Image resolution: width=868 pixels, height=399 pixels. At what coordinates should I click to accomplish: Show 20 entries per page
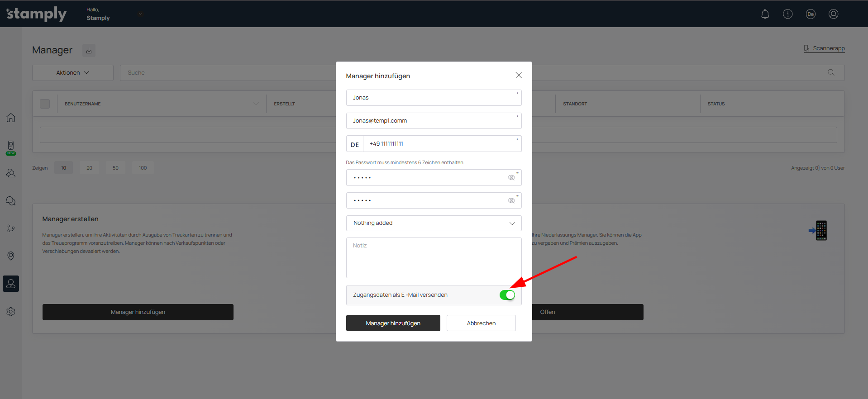(x=89, y=168)
